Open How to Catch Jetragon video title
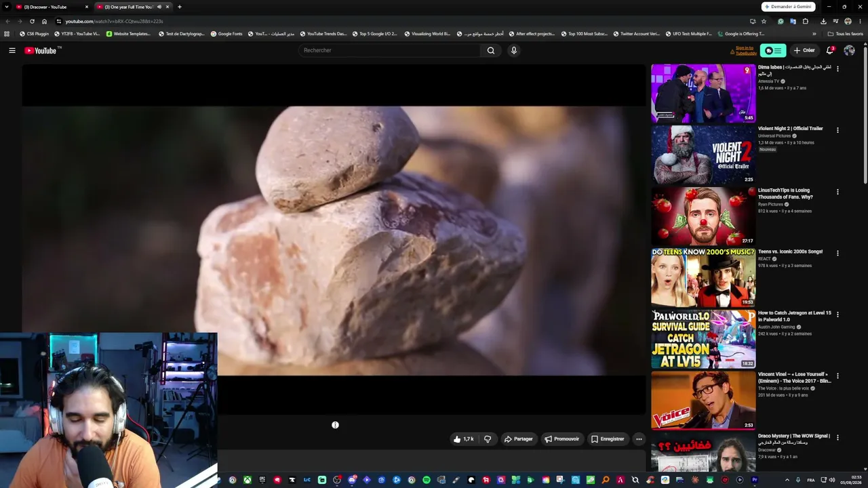868x488 pixels. click(x=794, y=316)
